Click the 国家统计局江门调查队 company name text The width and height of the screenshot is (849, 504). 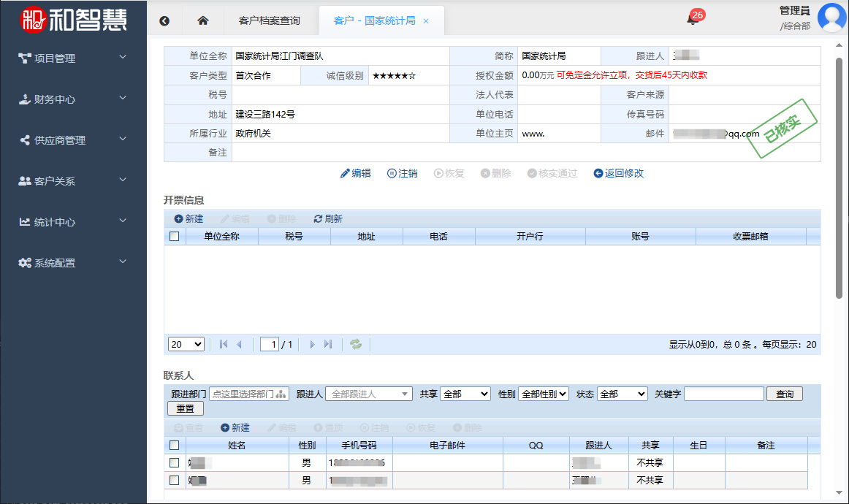pyautogui.click(x=279, y=56)
